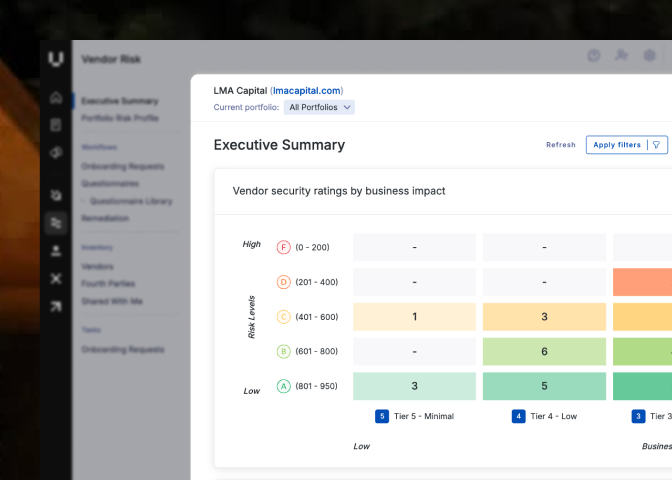Click the filter funnel icon
672x480 pixels.
pyautogui.click(x=656, y=145)
